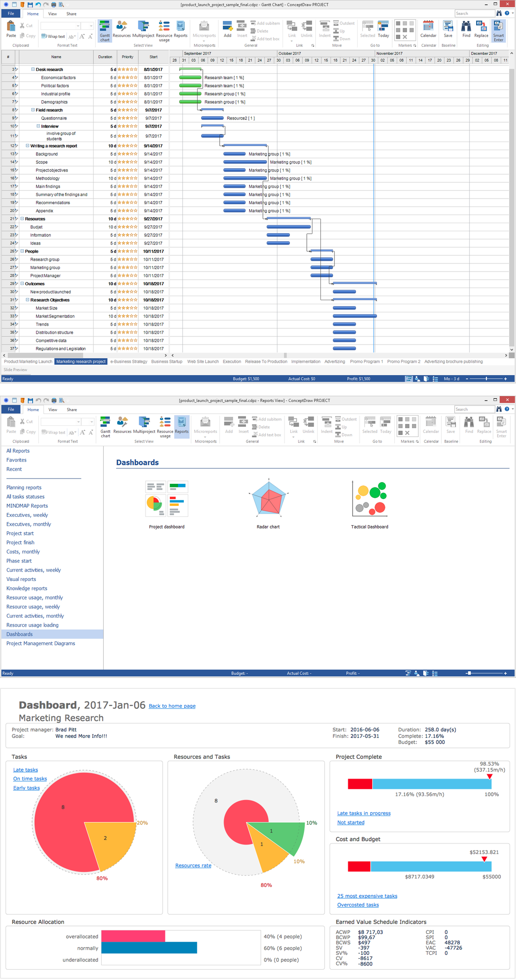Image resolution: width=516 pixels, height=980 pixels.
Task: Select All Reports in reports sidebar
Action: [x=18, y=451]
